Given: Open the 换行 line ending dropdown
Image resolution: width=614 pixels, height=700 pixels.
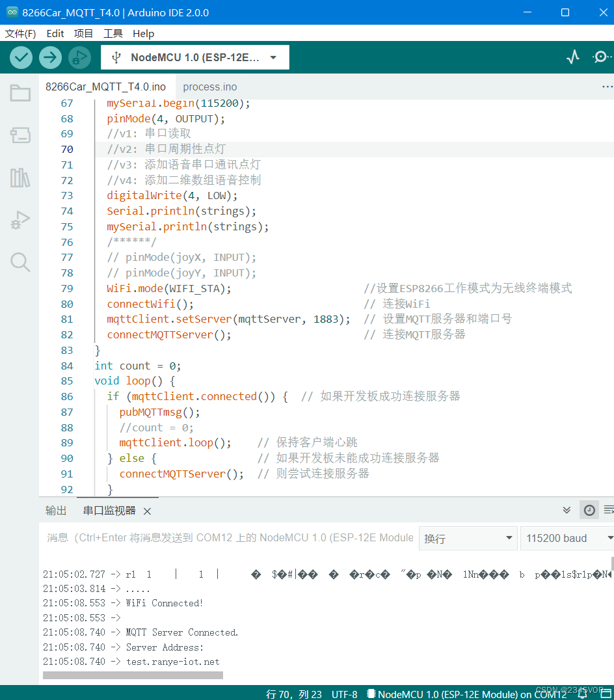Looking at the screenshot, I should [468, 539].
